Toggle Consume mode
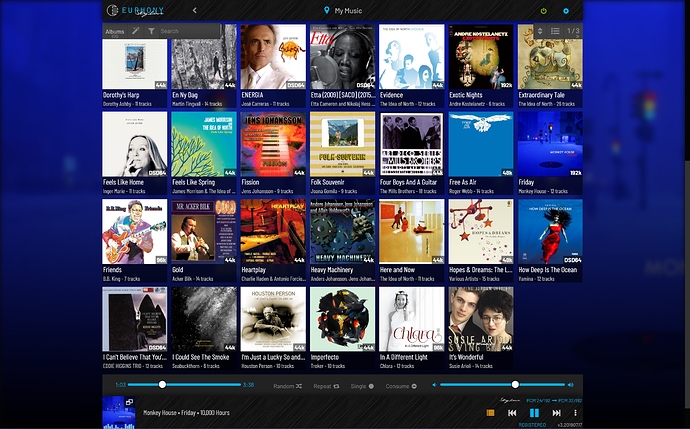 pos(401,386)
